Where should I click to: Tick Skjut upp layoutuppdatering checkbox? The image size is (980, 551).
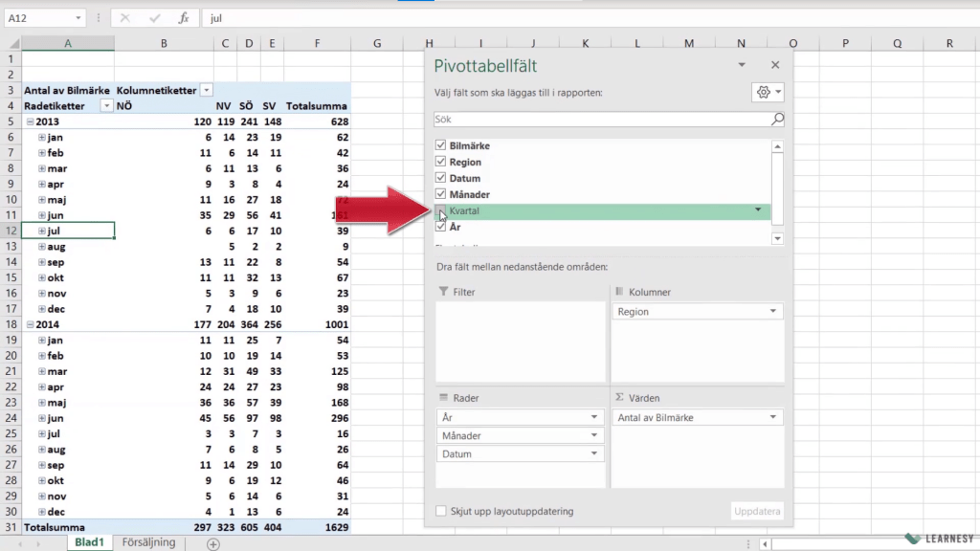coord(441,511)
